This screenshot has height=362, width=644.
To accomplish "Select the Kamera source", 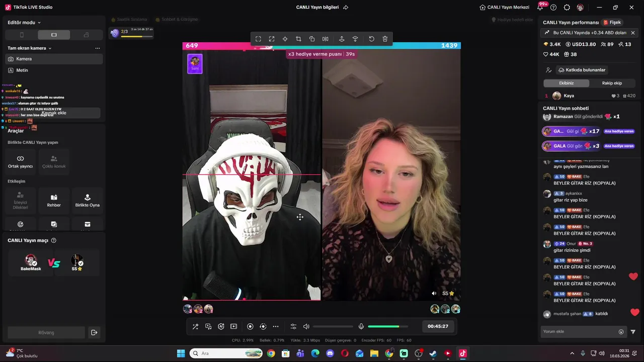I will (x=54, y=59).
